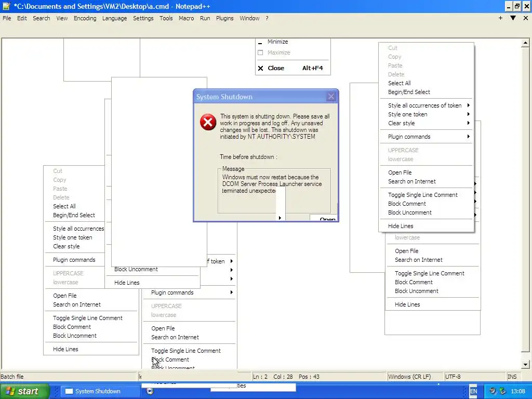Click the 13:08 taskbar clock
Viewport: 532px width, 399px height.
518,391
